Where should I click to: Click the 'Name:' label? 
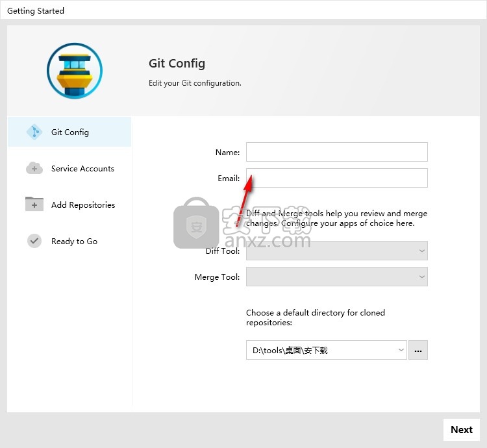227,153
